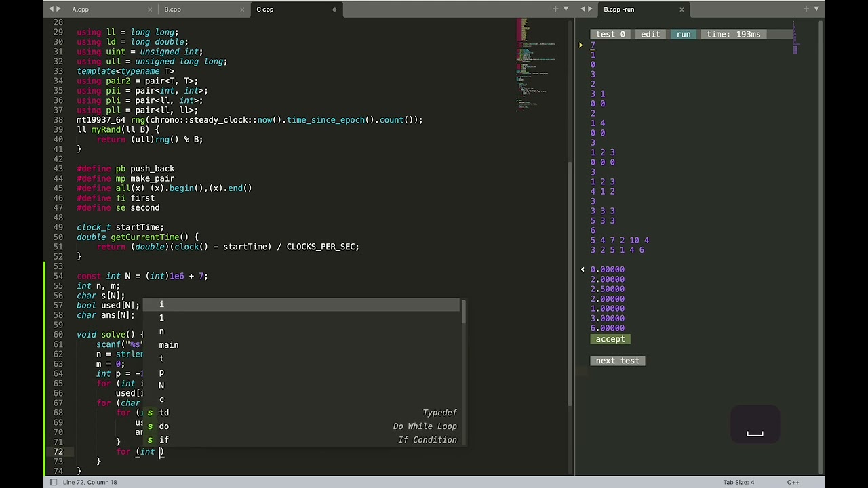868x488 pixels.
Task: Toggle the side bar icon in status bar
Action: point(53,482)
